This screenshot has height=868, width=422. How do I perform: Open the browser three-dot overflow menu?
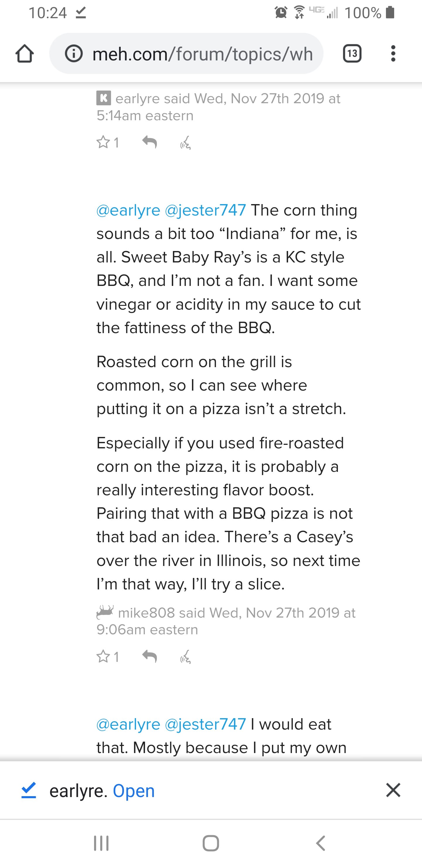coord(393,54)
